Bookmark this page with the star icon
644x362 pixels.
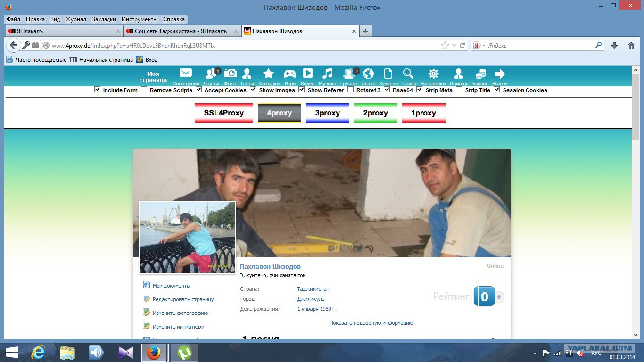click(x=445, y=46)
